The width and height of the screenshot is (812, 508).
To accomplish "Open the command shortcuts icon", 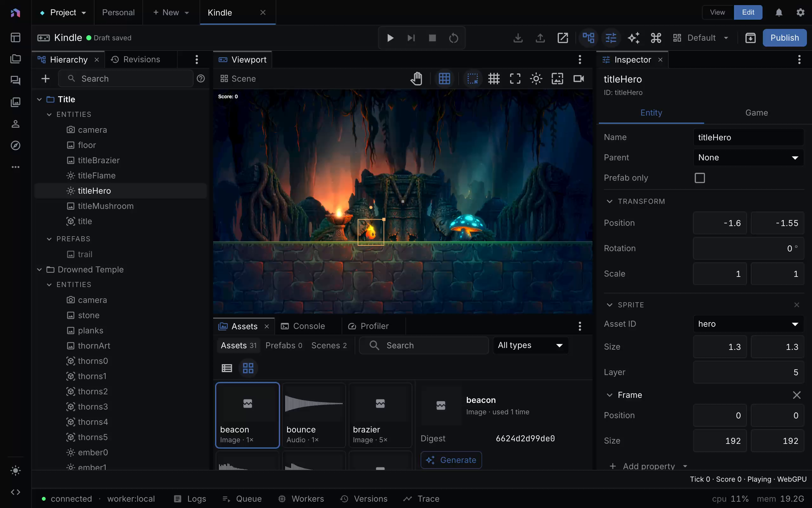I will tap(656, 38).
